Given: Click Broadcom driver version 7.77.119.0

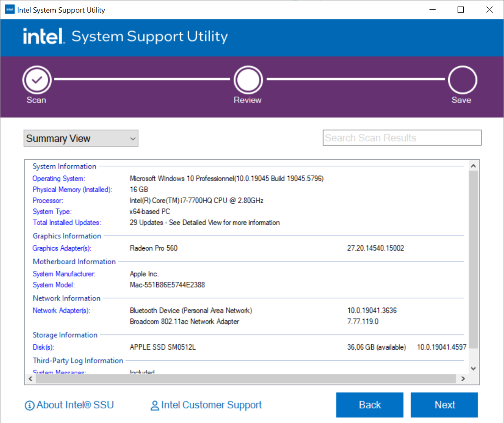Looking at the screenshot, I should (363, 322).
